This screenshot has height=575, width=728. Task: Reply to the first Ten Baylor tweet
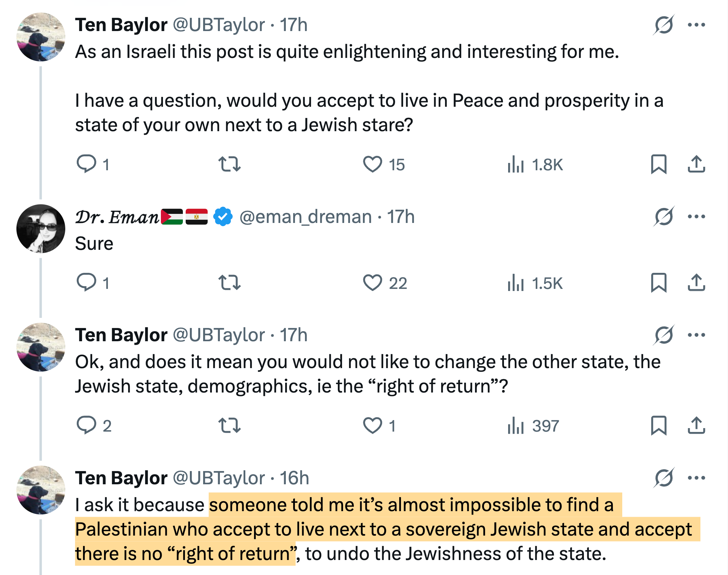coord(86,164)
